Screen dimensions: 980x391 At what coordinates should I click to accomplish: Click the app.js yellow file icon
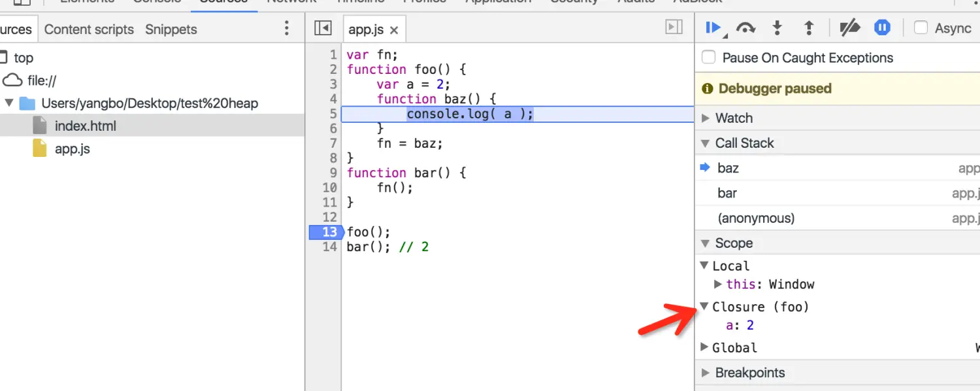40,148
